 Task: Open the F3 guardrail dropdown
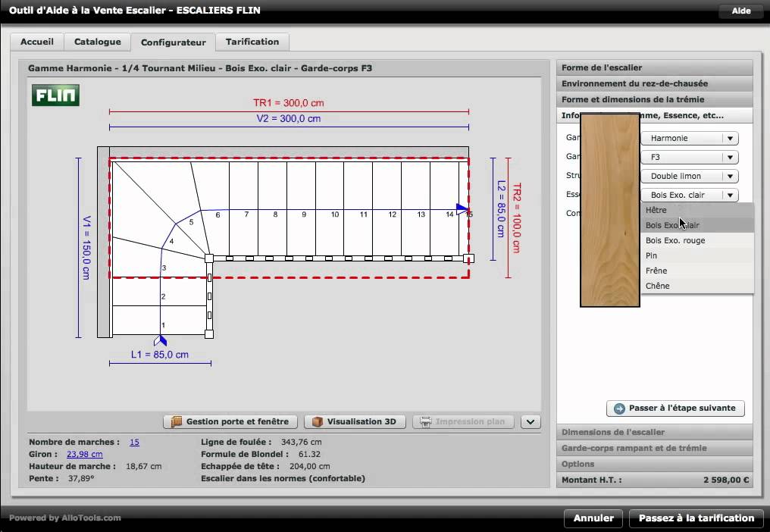[690, 157]
